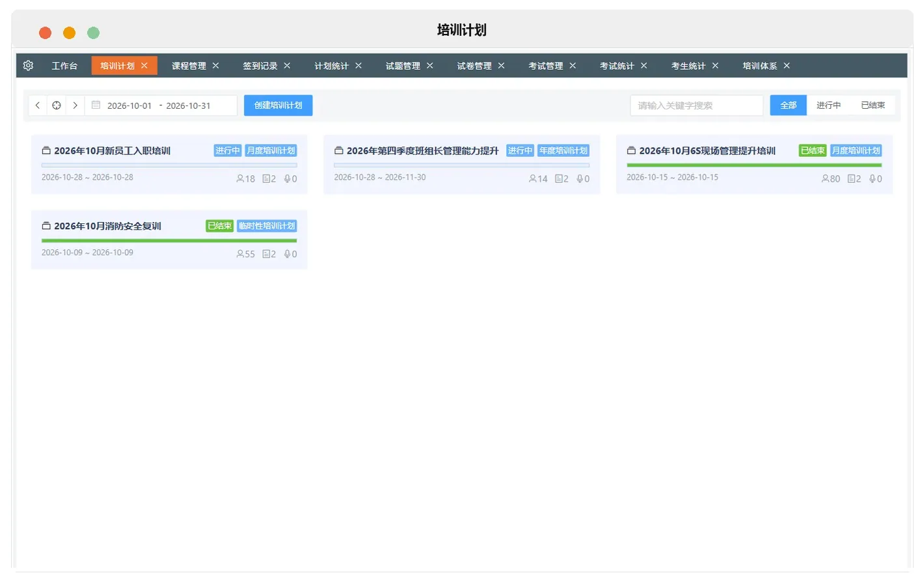Jump to the current month with the target icon

click(x=57, y=105)
